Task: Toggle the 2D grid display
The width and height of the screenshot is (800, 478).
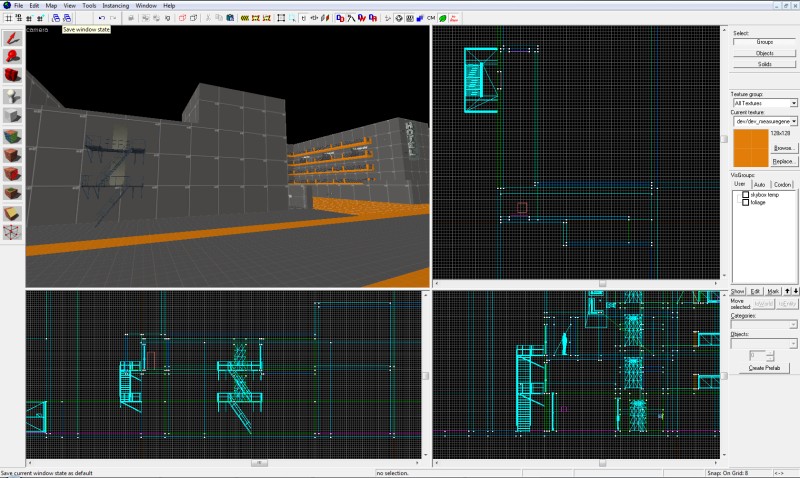Action: [x=8, y=18]
